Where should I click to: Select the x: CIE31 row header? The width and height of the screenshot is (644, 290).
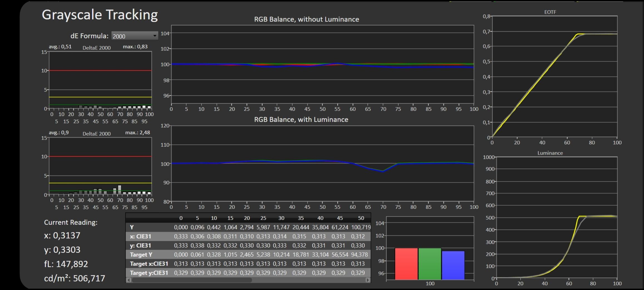pos(140,236)
